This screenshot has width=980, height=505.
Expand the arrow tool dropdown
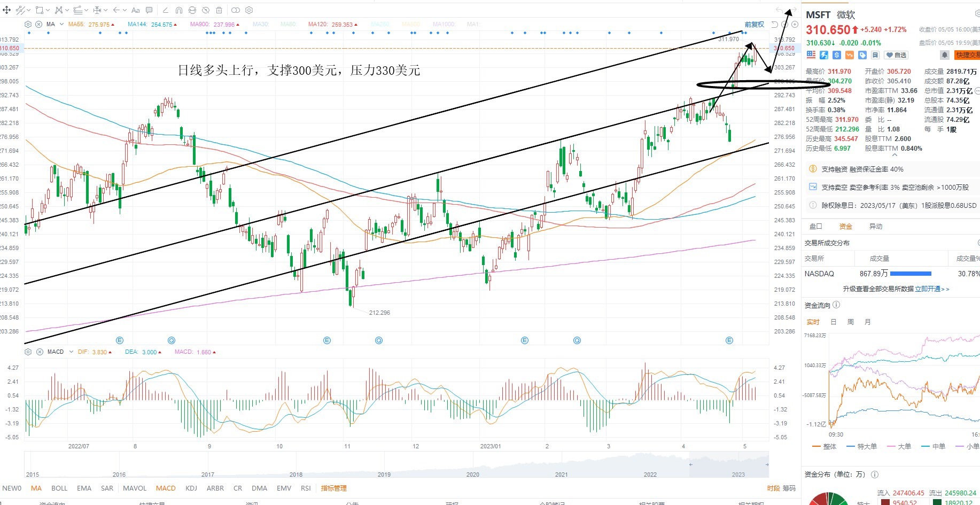click(125, 10)
